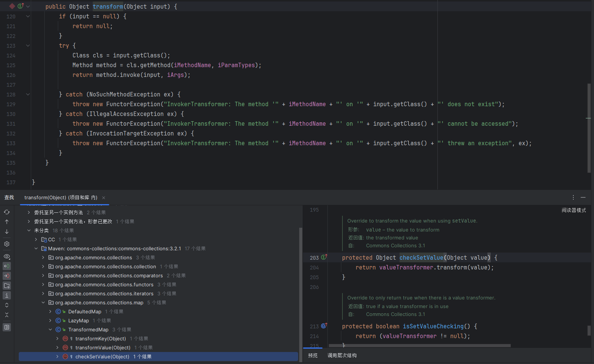Viewport: 594px width, 364px height.
Task: Collapse the '未分类' results group
Action: (29, 230)
